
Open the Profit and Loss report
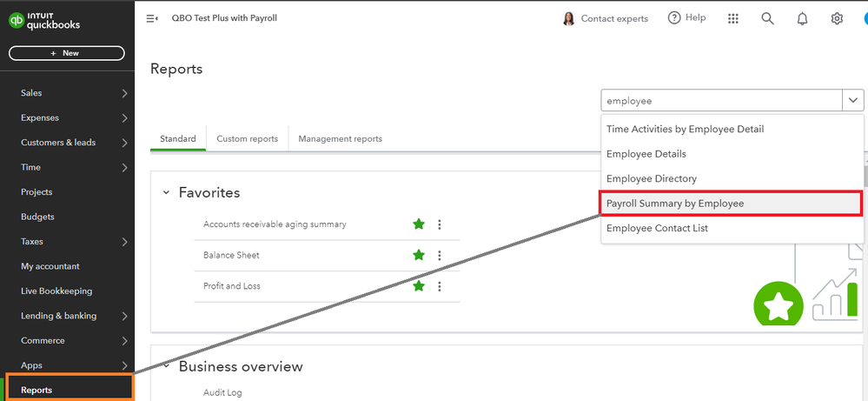coord(231,286)
